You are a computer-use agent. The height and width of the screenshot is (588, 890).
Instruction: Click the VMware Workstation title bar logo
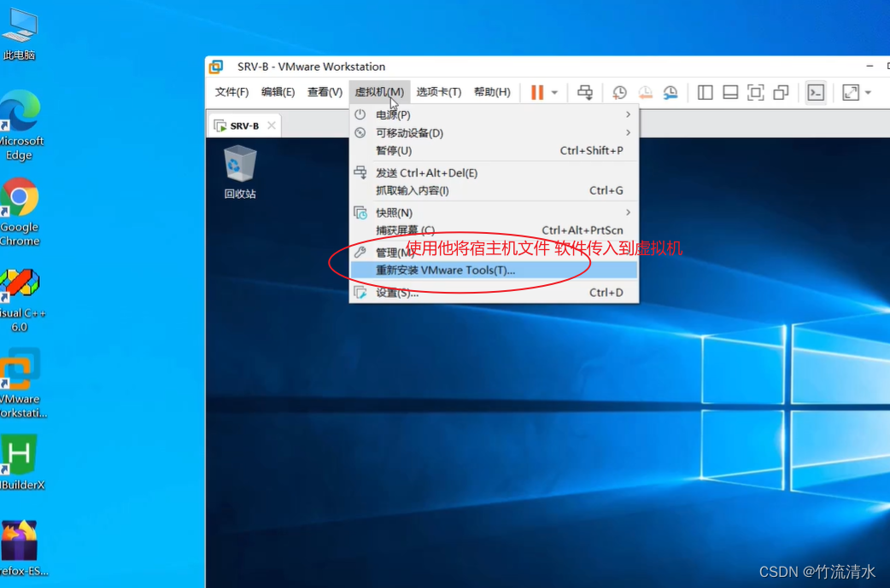(216, 67)
